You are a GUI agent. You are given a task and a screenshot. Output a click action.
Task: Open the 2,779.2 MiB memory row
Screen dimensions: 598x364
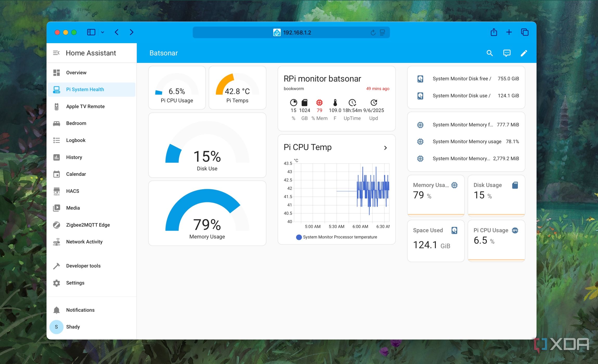(466, 159)
